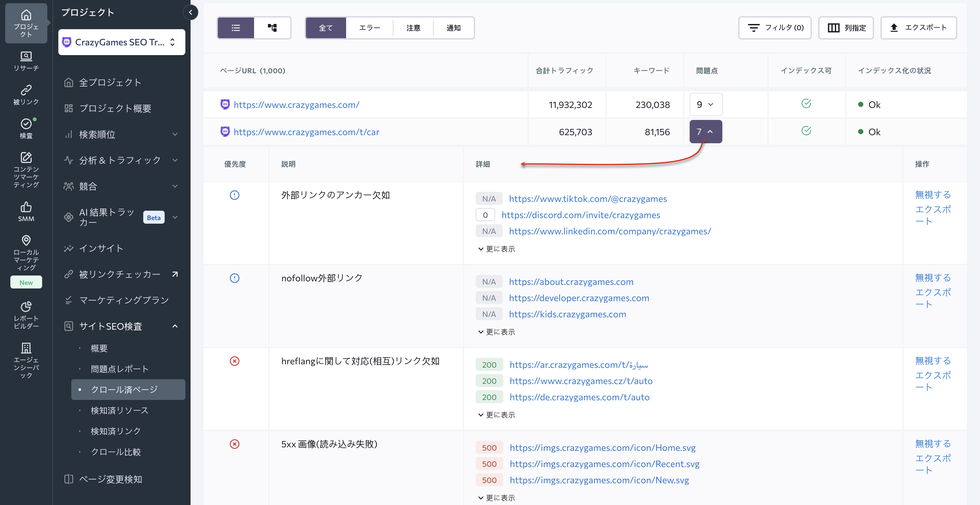Click エクスポート for nofollow外部リンク row
Screen dimensions: 980x505
[933, 298]
